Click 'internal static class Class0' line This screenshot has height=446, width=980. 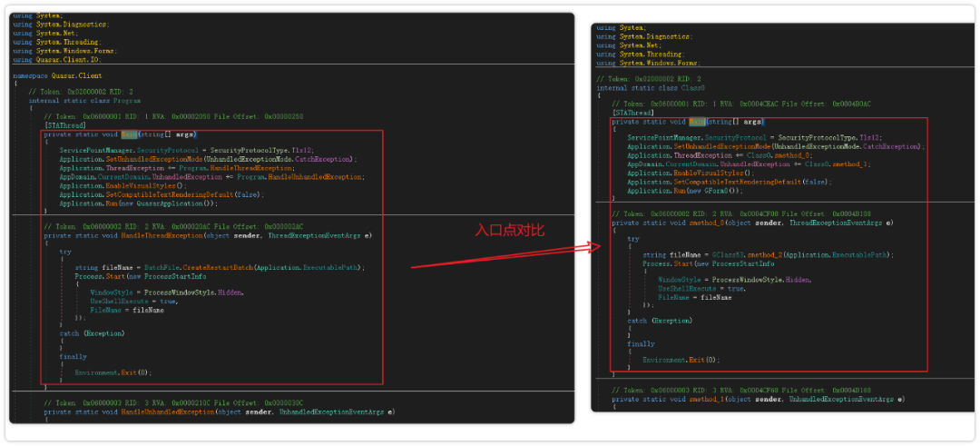[x=652, y=88]
